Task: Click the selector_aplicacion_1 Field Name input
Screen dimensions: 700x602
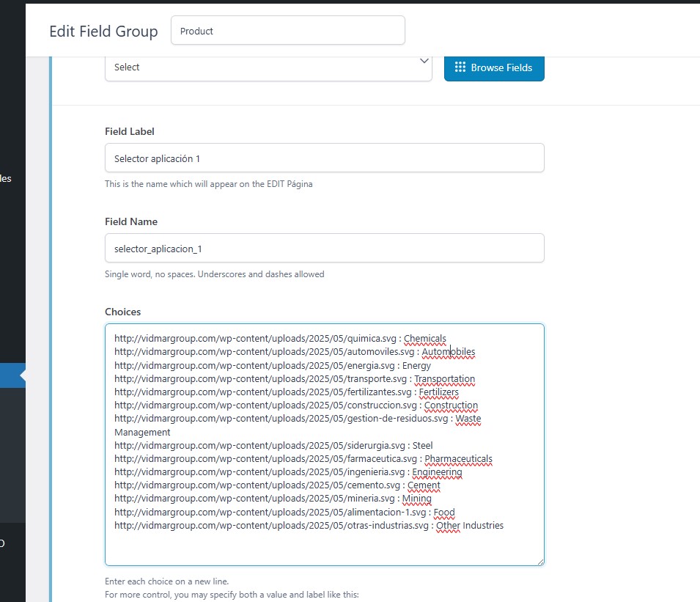Action: [x=325, y=249]
